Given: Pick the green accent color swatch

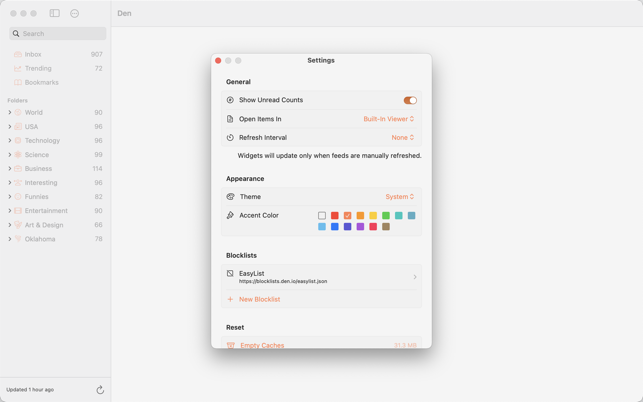Looking at the screenshot, I should click(386, 215).
